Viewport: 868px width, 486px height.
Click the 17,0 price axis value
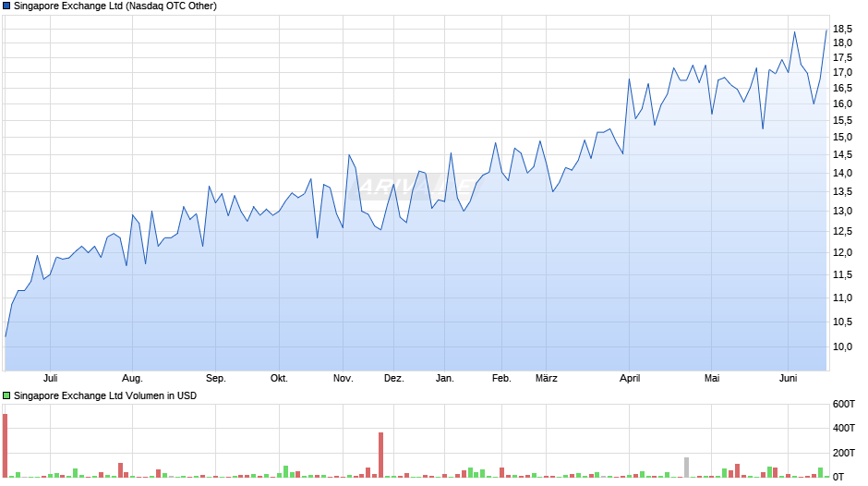tap(842, 73)
